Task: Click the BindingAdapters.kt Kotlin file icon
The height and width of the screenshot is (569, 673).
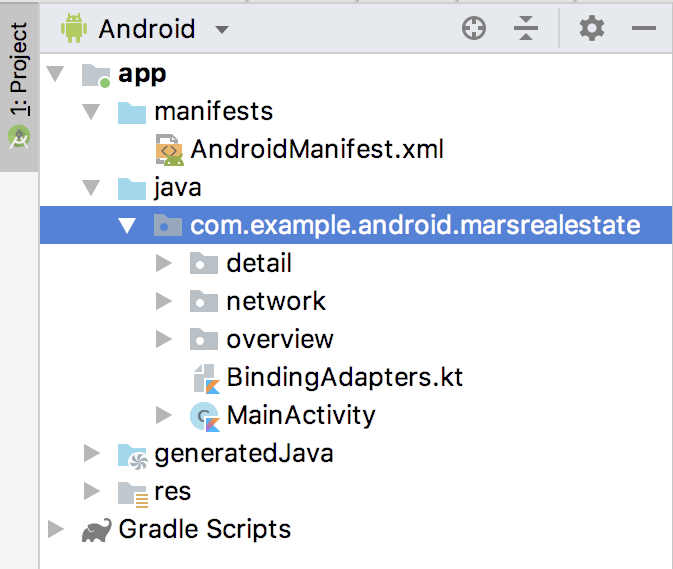Action: point(205,378)
